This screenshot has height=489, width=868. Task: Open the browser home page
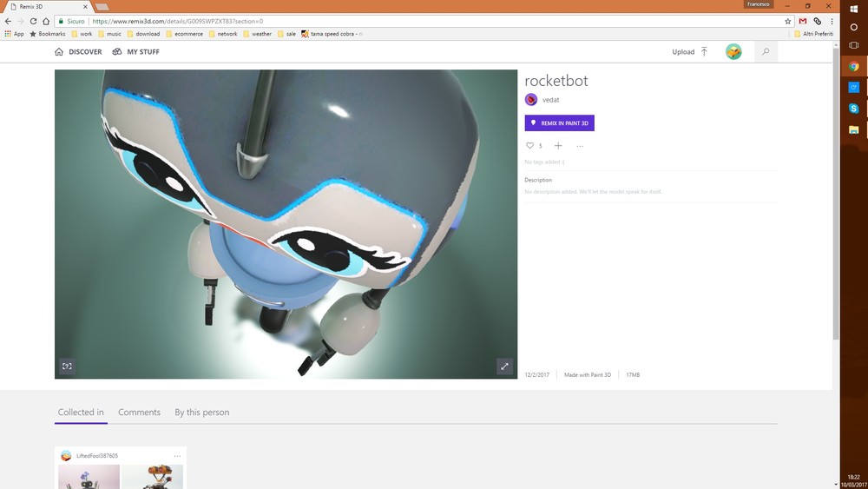pyautogui.click(x=46, y=21)
